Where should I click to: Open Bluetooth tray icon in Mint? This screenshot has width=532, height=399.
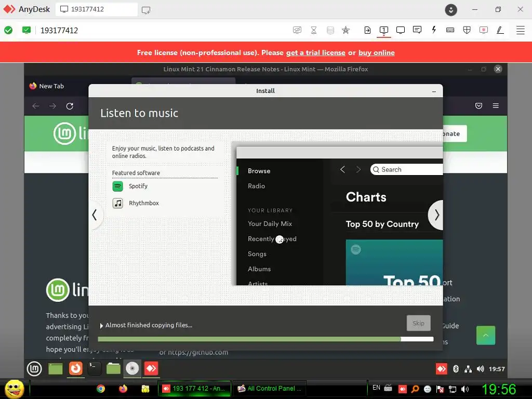pos(456,369)
